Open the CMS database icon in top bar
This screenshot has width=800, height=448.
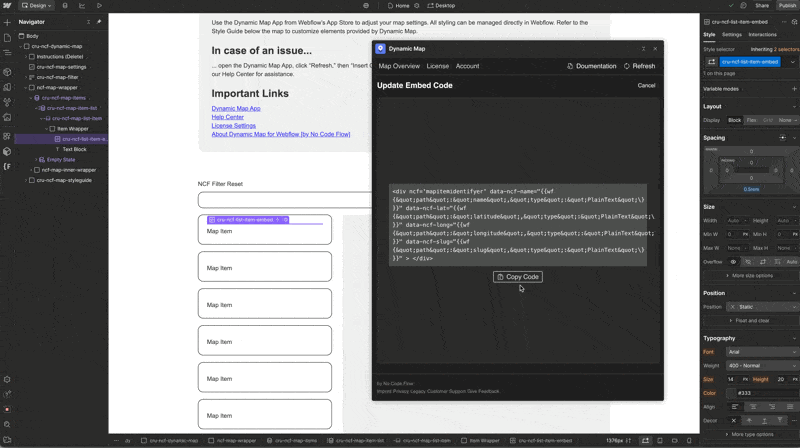(x=65, y=6)
